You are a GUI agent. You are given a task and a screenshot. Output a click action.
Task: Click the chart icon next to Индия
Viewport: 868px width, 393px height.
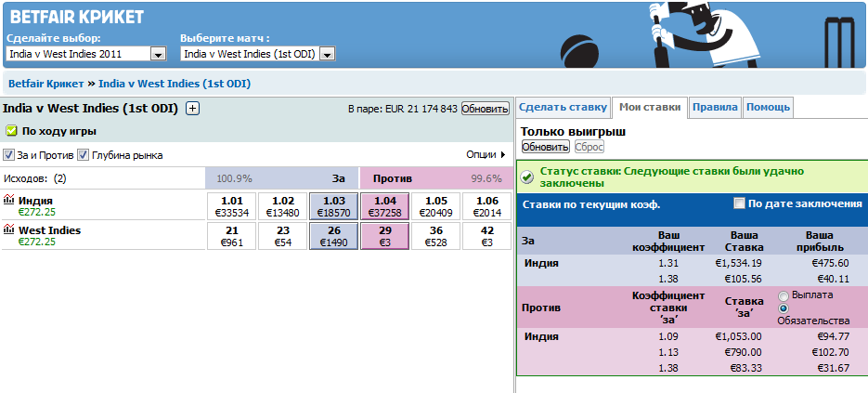pos(9,200)
